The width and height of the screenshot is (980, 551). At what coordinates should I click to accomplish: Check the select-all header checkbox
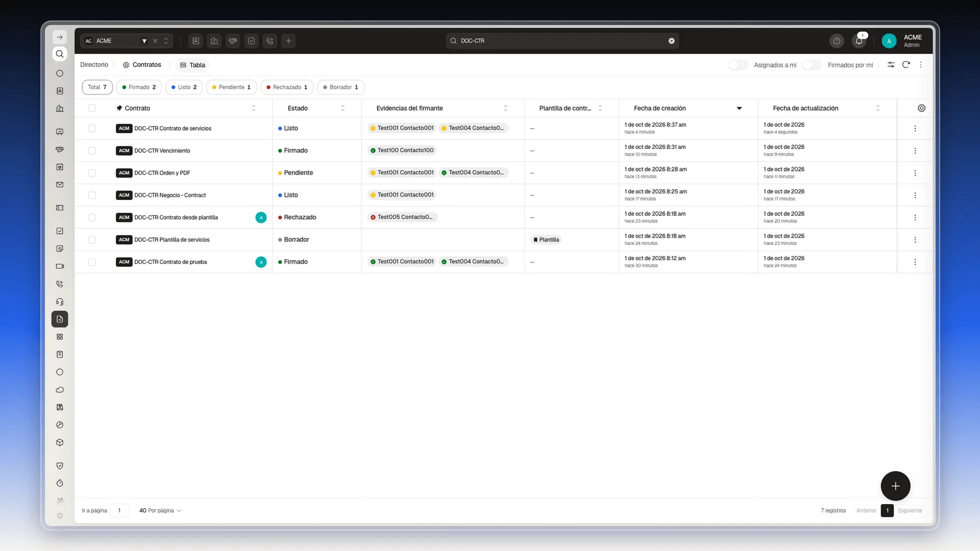[x=92, y=108]
